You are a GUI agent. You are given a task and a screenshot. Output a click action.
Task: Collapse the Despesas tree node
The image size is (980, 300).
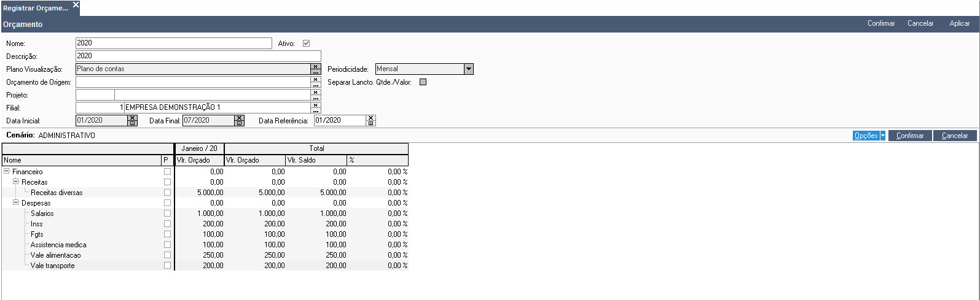click(x=16, y=203)
